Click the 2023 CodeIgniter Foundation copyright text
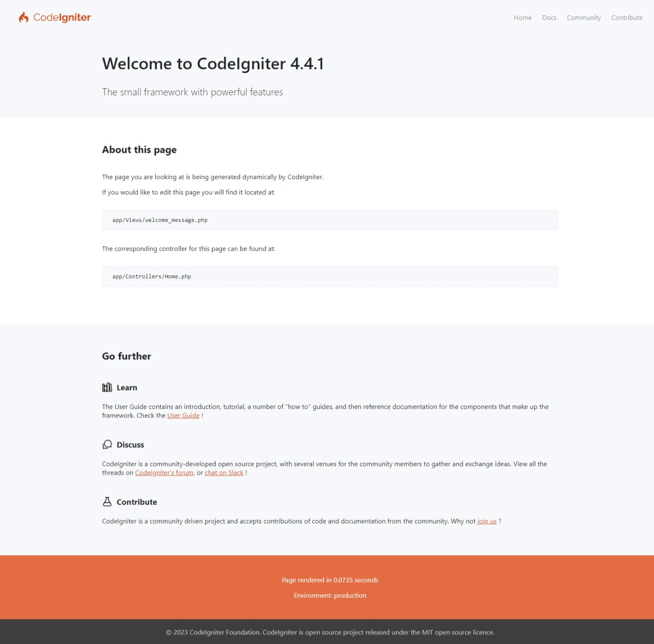Viewport: 654px width, 644px height. coord(330,632)
